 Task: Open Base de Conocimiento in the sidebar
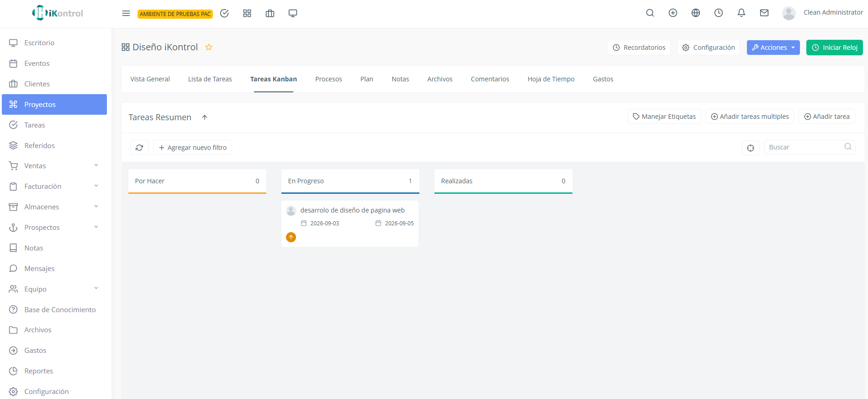54,309
